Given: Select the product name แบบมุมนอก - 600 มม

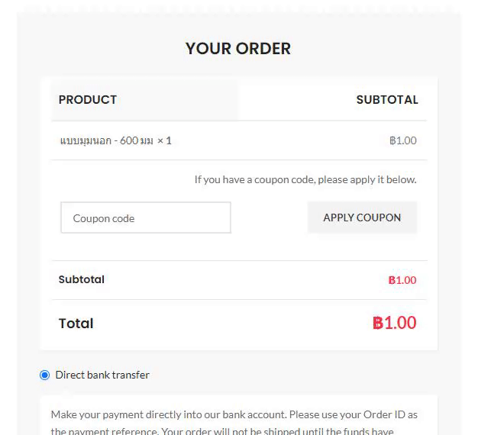Looking at the screenshot, I should tap(106, 141).
